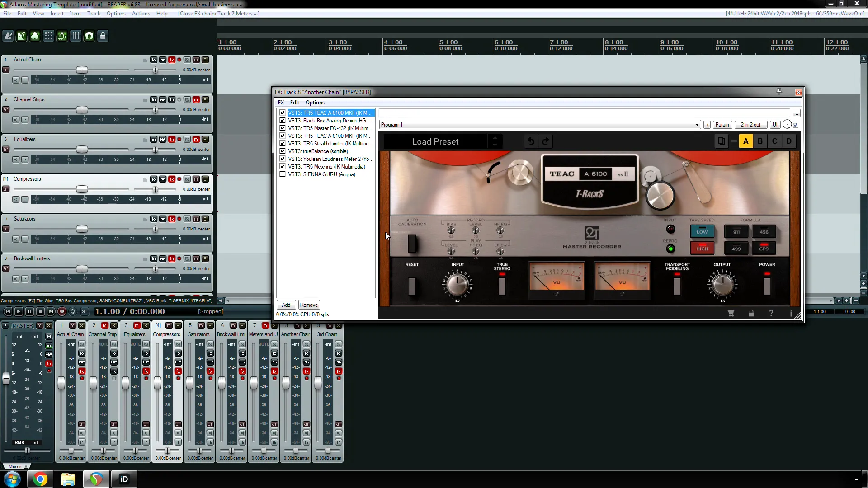868x488 pixels.
Task: Toggle plugin bypass checkbox beside wet knob
Action: point(796,125)
